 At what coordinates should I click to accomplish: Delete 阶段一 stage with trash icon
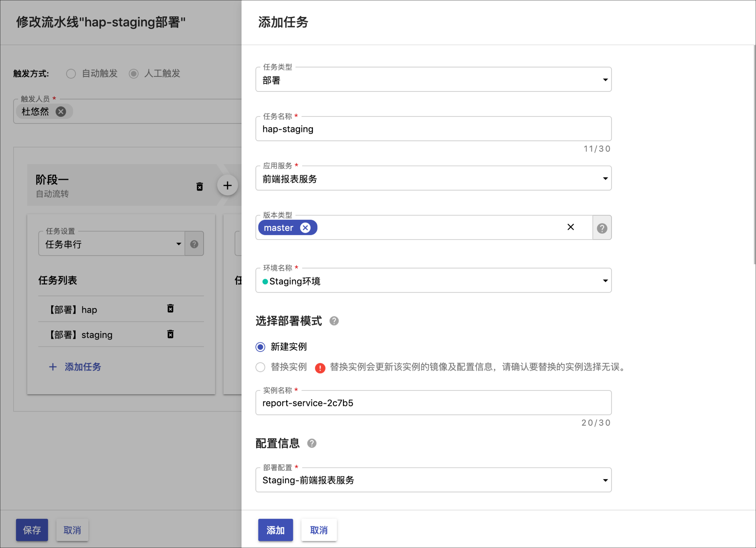[x=199, y=186]
